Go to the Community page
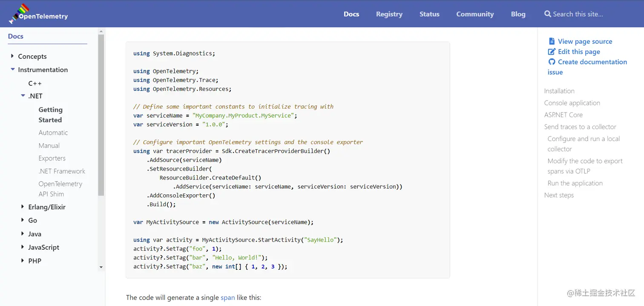Viewport: 644px width, 306px height. (x=475, y=14)
